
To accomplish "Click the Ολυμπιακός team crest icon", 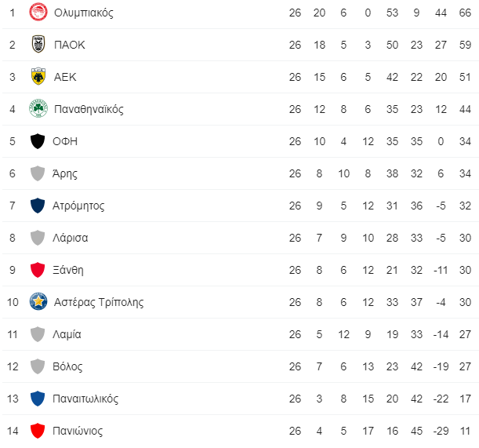I will pos(38,13).
